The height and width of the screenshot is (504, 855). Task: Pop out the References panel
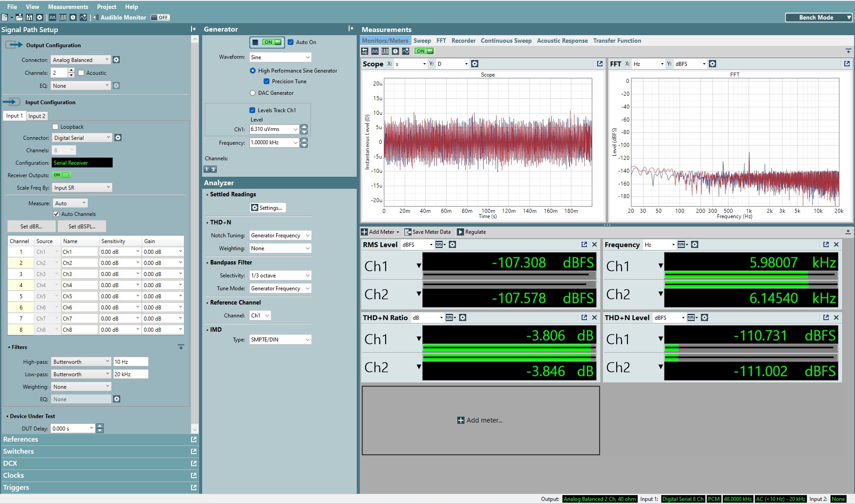194,439
